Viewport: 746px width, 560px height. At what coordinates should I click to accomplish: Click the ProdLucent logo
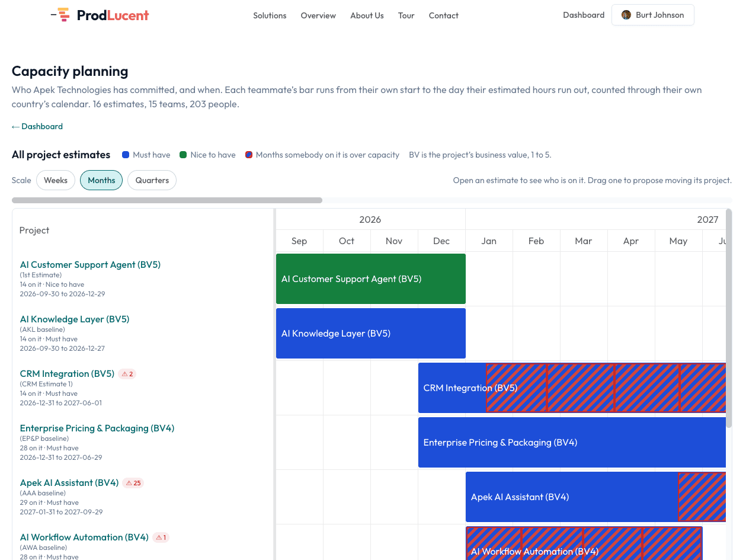[x=100, y=15]
